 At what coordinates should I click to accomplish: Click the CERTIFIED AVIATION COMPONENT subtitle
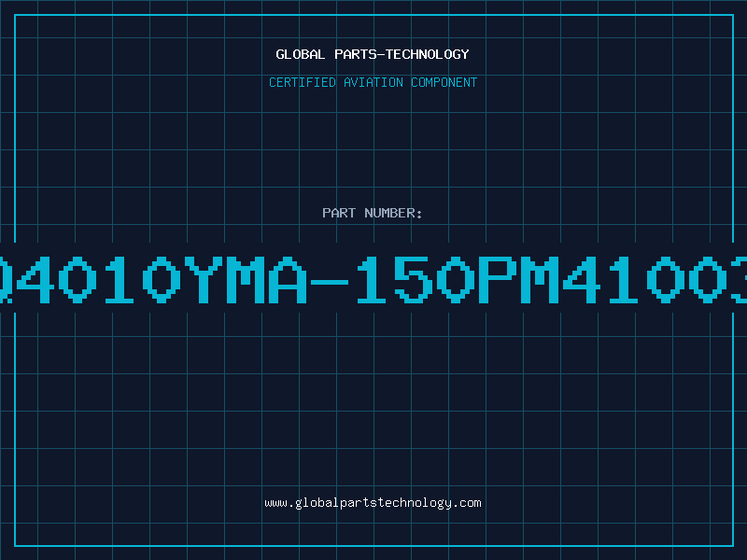coord(373,82)
